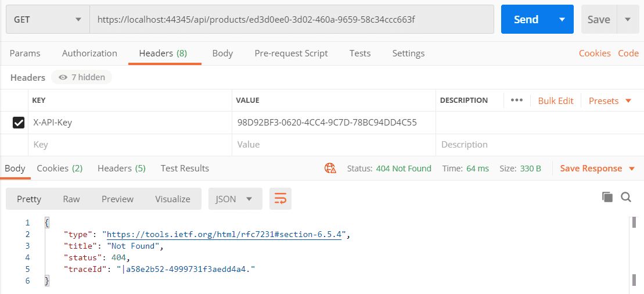Image resolution: width=644 pixels, height=294 pixels.
Task: Select the Raw response view
Action: [x=71, y=199]
